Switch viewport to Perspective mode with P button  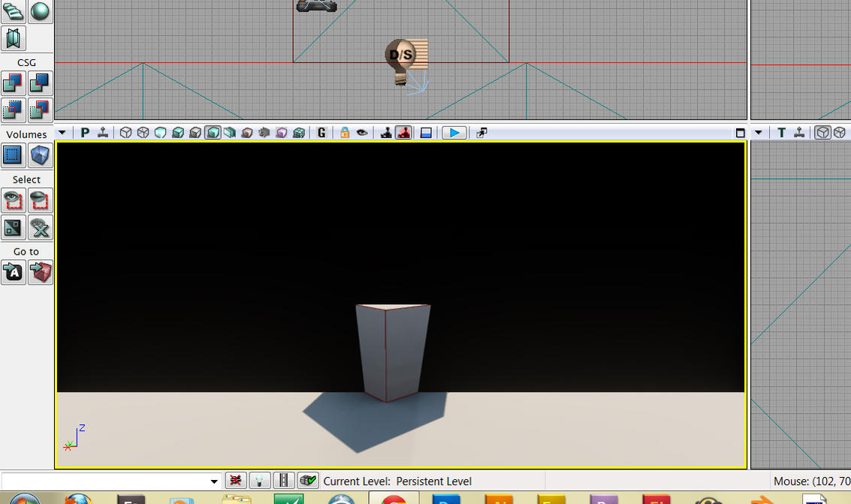coord(85,132)
